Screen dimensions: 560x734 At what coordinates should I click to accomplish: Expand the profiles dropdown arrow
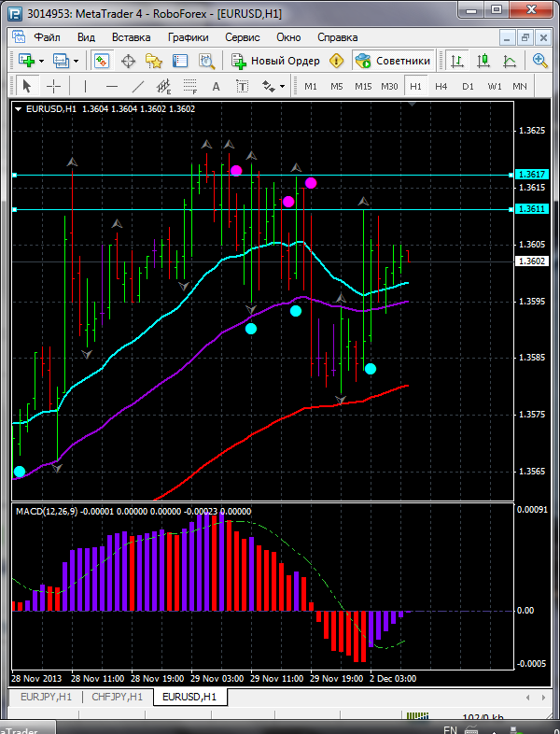point(77,61)
